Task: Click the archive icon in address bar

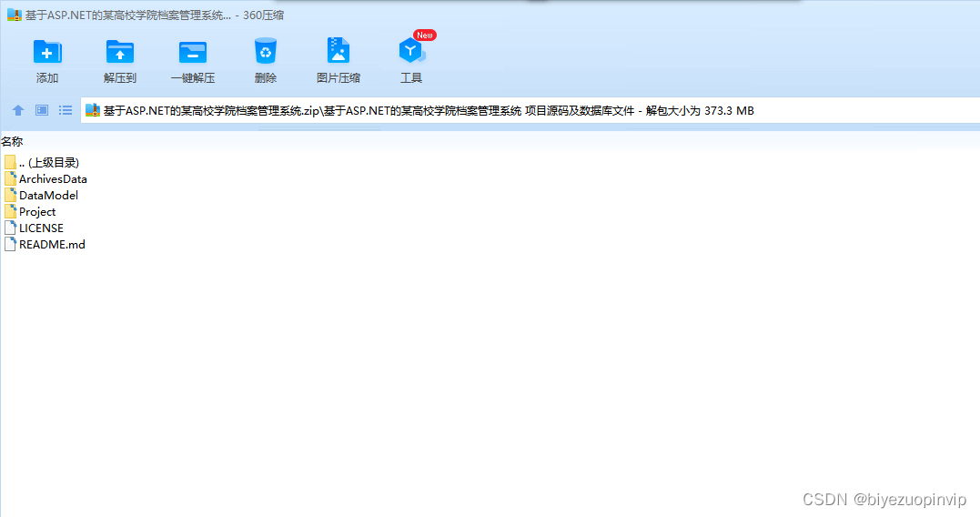Action: pos(93,111)
